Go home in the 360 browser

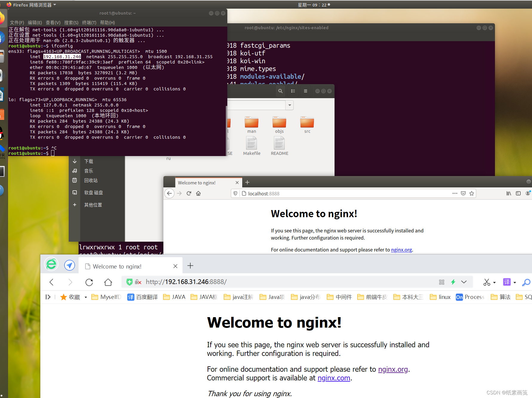tap(108, 282)
